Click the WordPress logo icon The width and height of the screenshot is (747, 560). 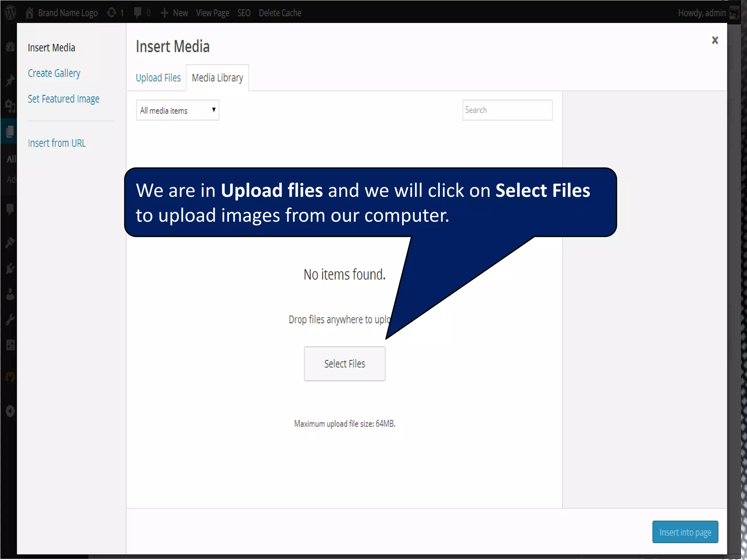click(x=11, y=13)
